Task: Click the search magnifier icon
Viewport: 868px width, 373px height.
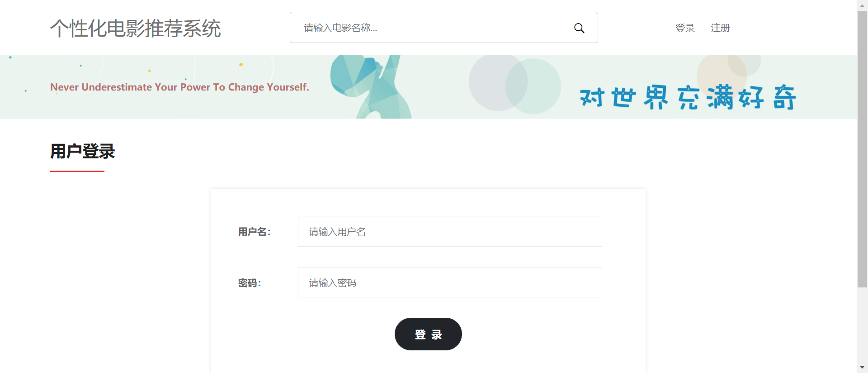Action: click(579, 28)
